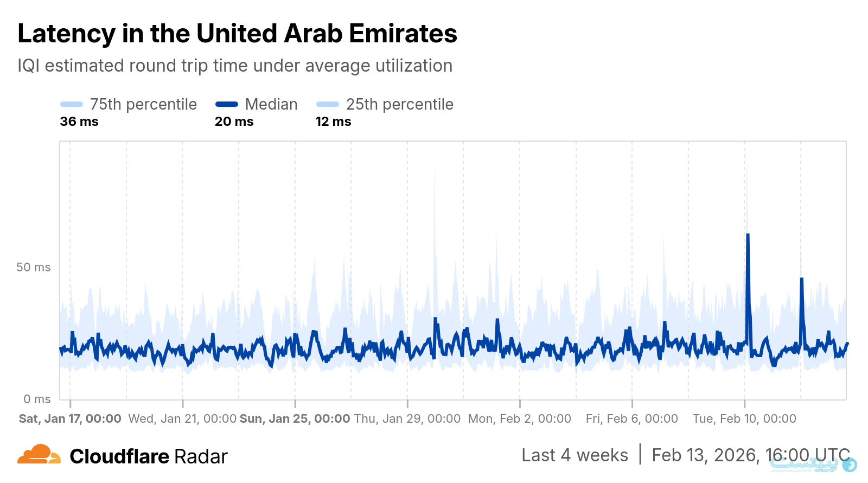Screen dimensions: 868x483
Task: Click the Mon, Feb 2 axis label
Action: coord(520,418)
